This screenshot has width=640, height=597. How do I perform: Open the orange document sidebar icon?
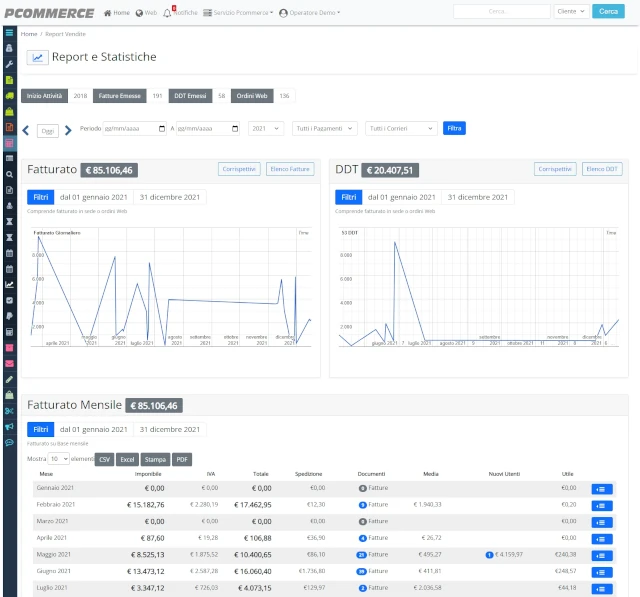9,127
